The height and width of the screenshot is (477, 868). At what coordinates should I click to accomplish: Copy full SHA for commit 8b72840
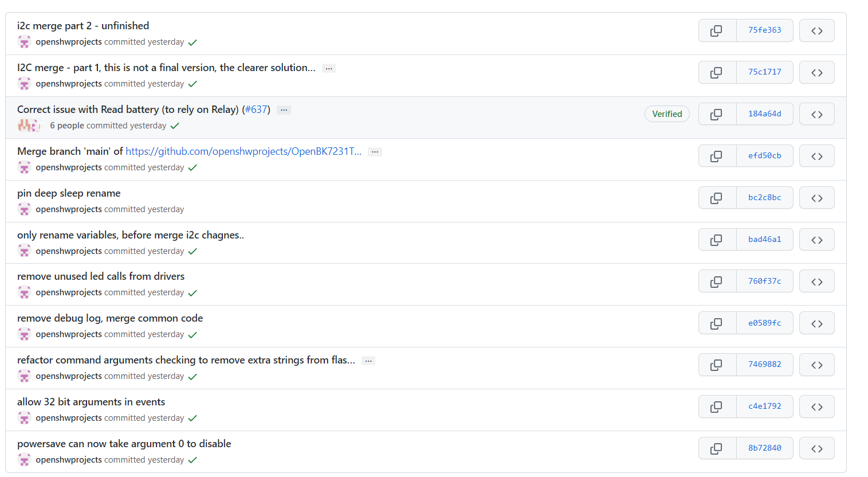tap(717, 448)
